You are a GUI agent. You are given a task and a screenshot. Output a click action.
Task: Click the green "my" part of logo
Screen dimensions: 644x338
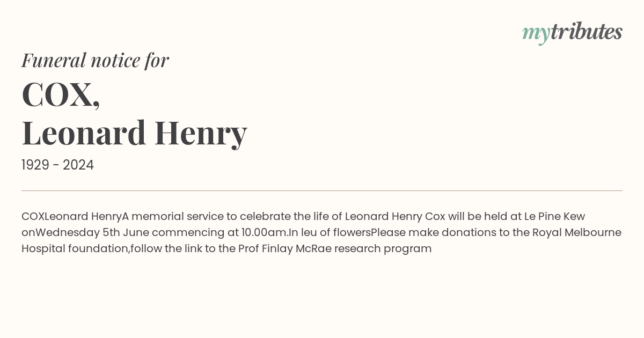click(x=536, y=35)
